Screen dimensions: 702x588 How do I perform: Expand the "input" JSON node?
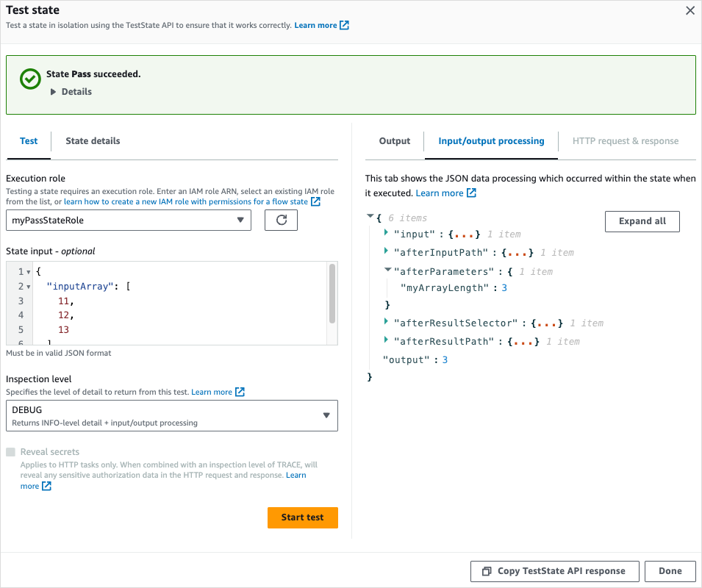(385, 234)
